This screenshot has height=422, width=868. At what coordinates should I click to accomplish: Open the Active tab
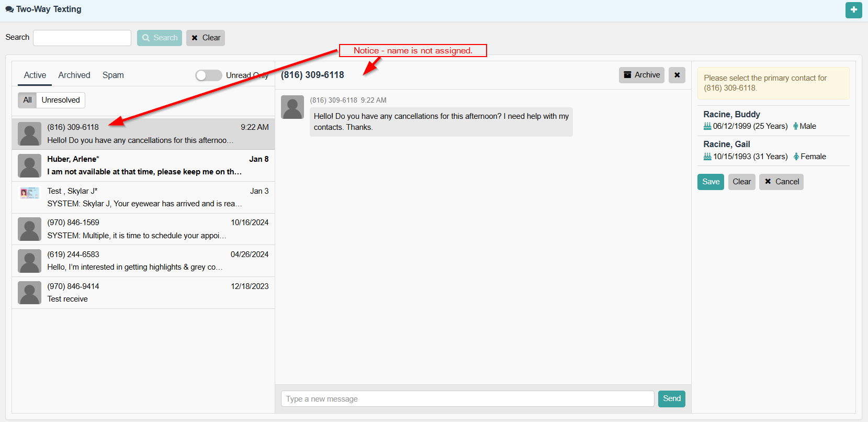click(x=35, y=75)
